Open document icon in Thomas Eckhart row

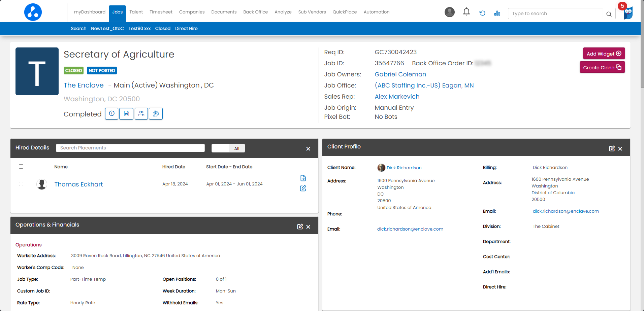pyautogui.click(x=303, y=178)
